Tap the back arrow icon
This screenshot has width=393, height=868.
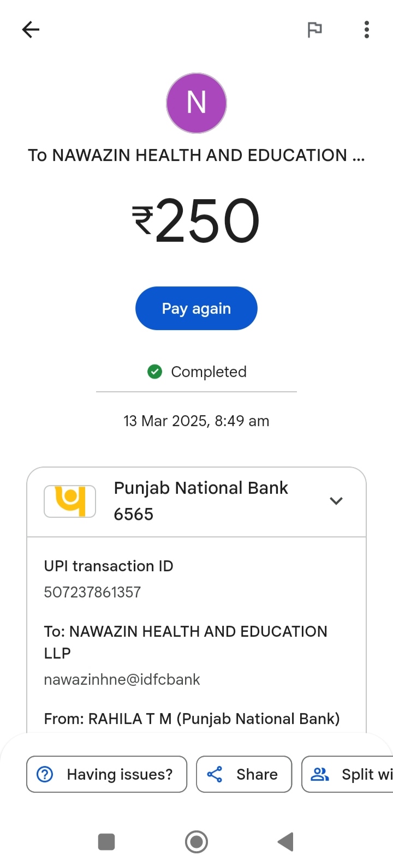[x=31, y=29]
